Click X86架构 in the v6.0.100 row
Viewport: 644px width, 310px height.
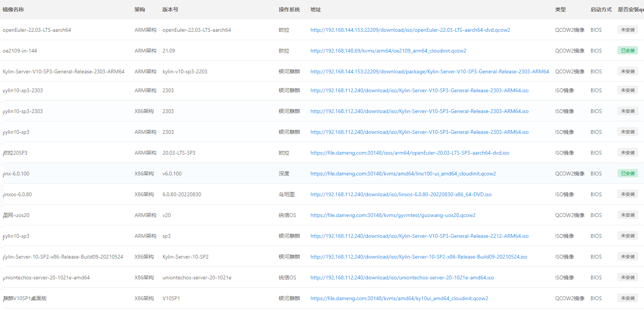click(144, 174)
